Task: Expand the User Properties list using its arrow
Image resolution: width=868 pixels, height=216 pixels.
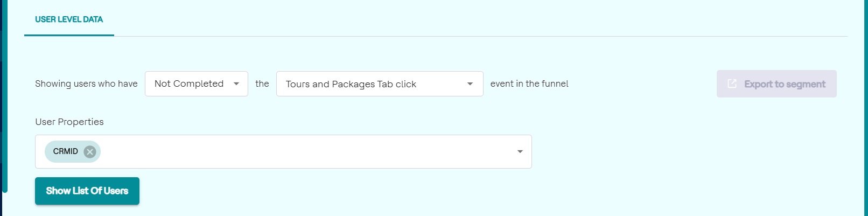Action: (x=520, y=152)
